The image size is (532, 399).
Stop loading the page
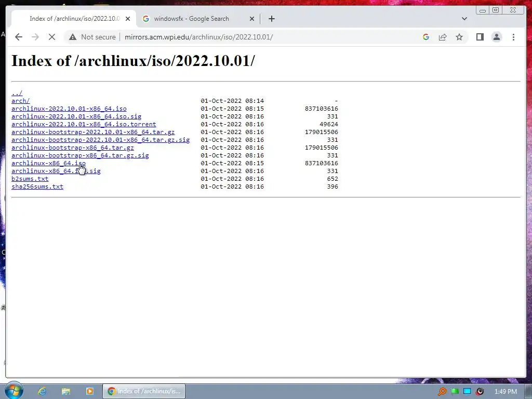(x=51, y=37)
